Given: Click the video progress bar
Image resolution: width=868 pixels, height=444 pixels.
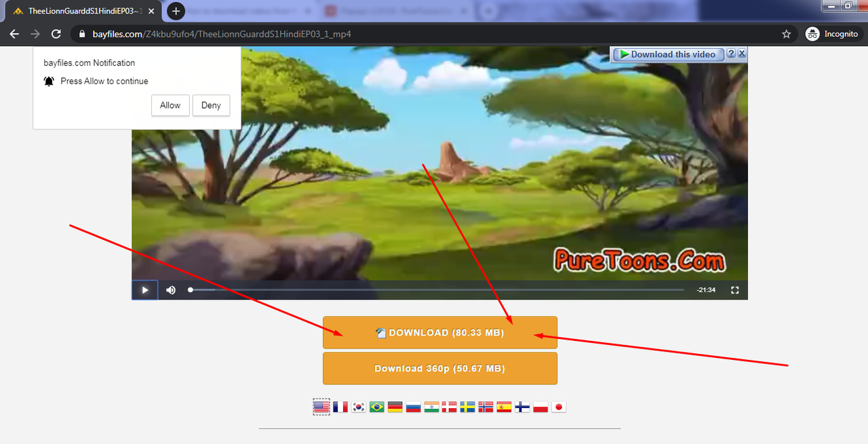Looking at the screenshot, I should tap(437, 290).
